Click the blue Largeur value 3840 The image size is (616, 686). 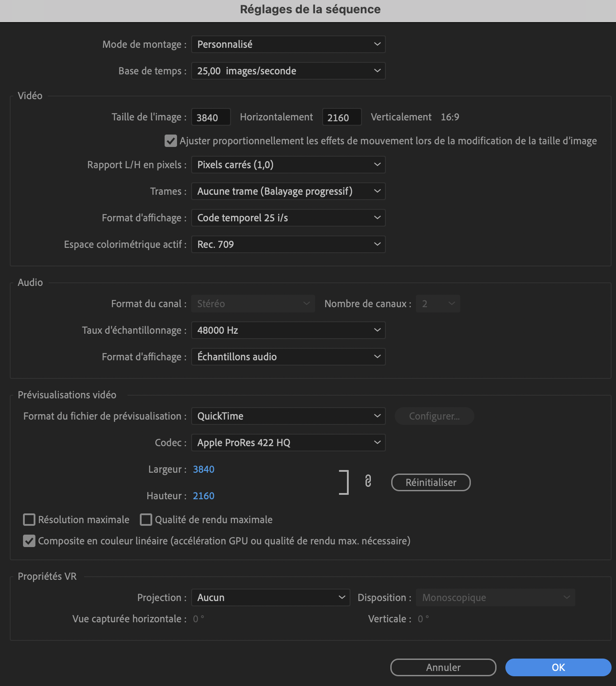204,469
